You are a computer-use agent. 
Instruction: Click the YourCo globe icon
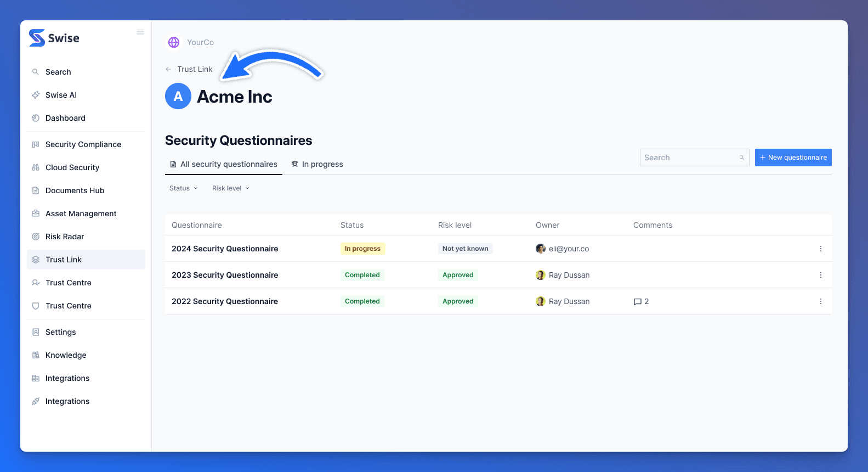174,42
